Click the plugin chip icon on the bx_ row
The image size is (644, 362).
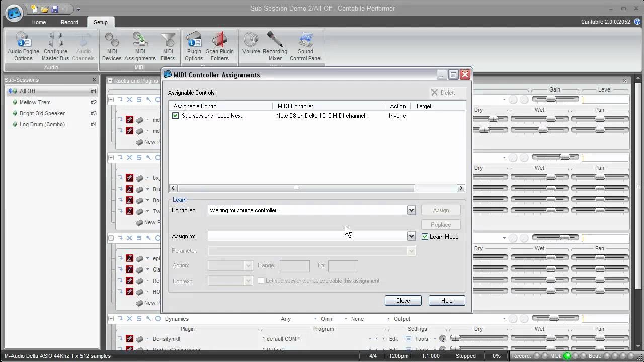point(140,178)
